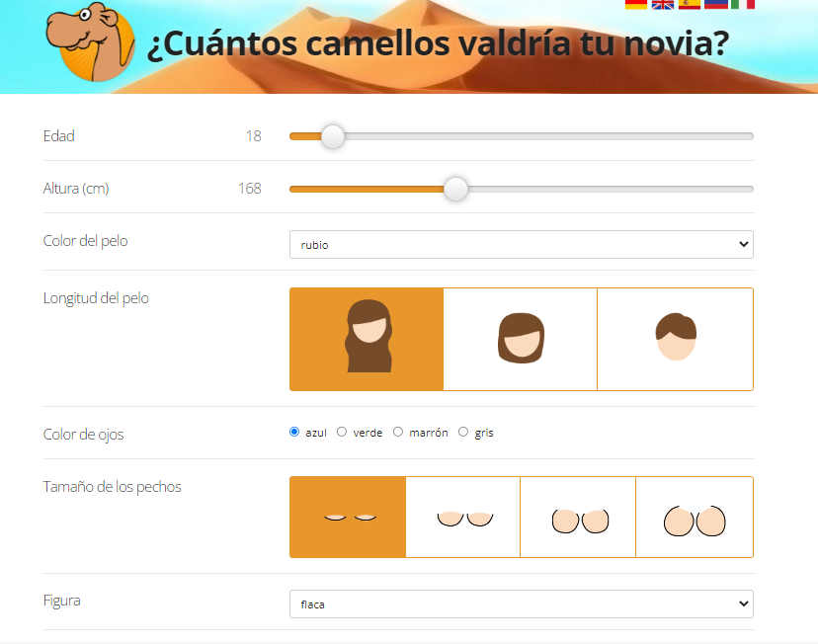Choose 'marrón' as eye color
The image size is (818, 644).
pyautogui.click(x=398, y=432)
